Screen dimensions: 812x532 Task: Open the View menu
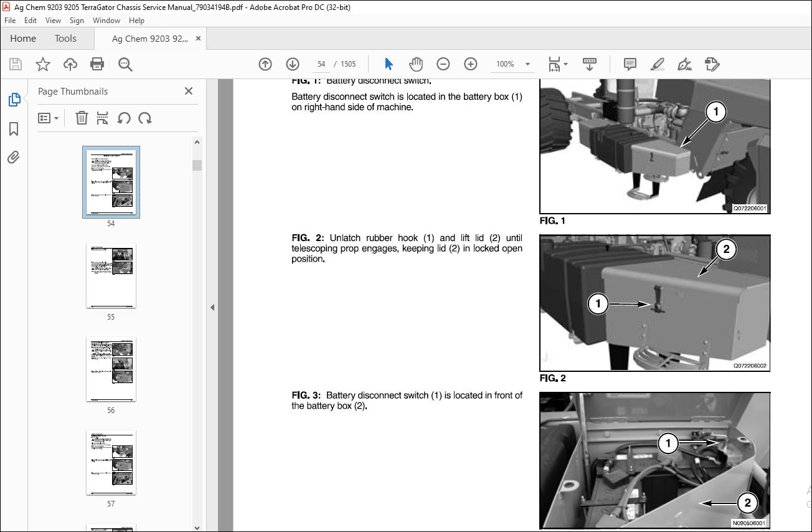tap(54, 21)
